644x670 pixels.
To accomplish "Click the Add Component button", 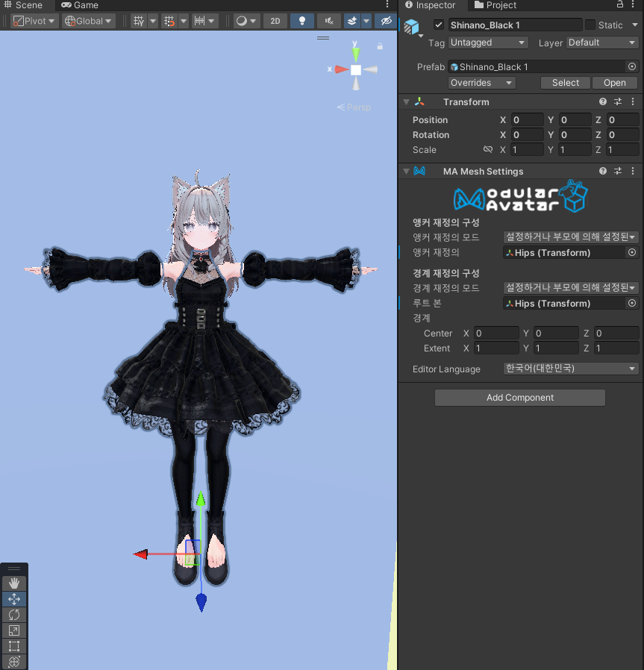I will [x=519, y=398].
